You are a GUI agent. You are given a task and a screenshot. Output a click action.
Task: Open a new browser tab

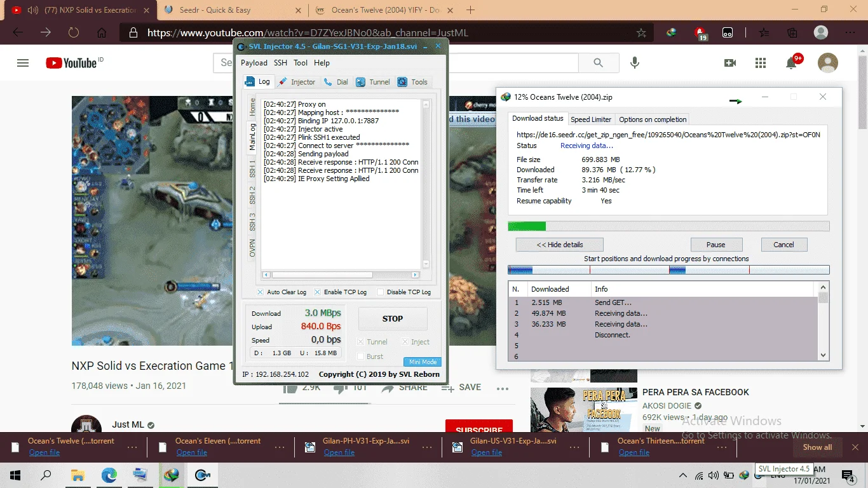pos(471,10)
